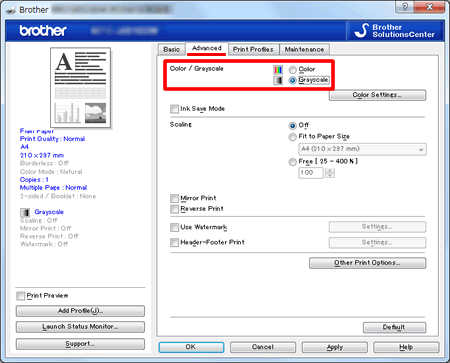Image resolution: width=450 pixels, height=363 pixels.
Task: Click the Apply button
Action: (x=335, y=347)
